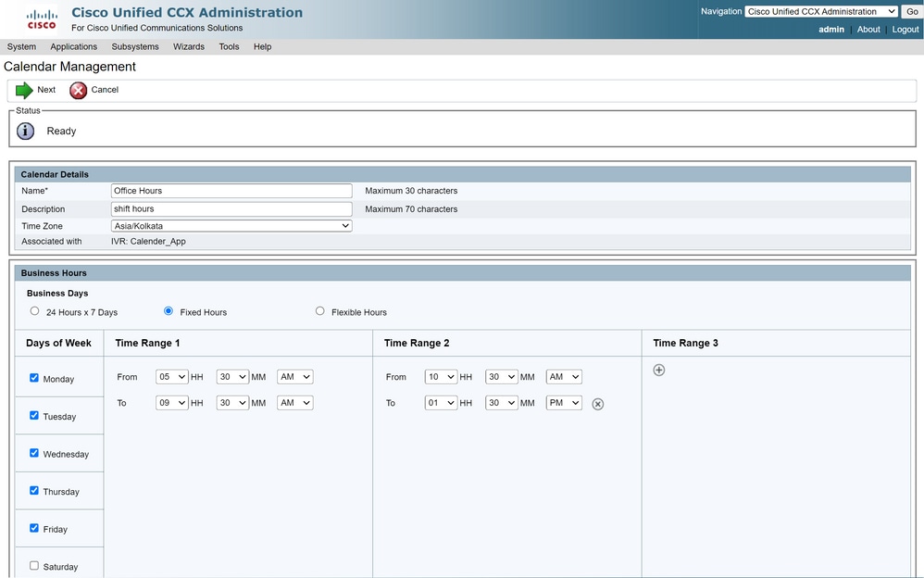Click the Description input field
This screenshot has width=924, height=578.
(x=231, y=208)
